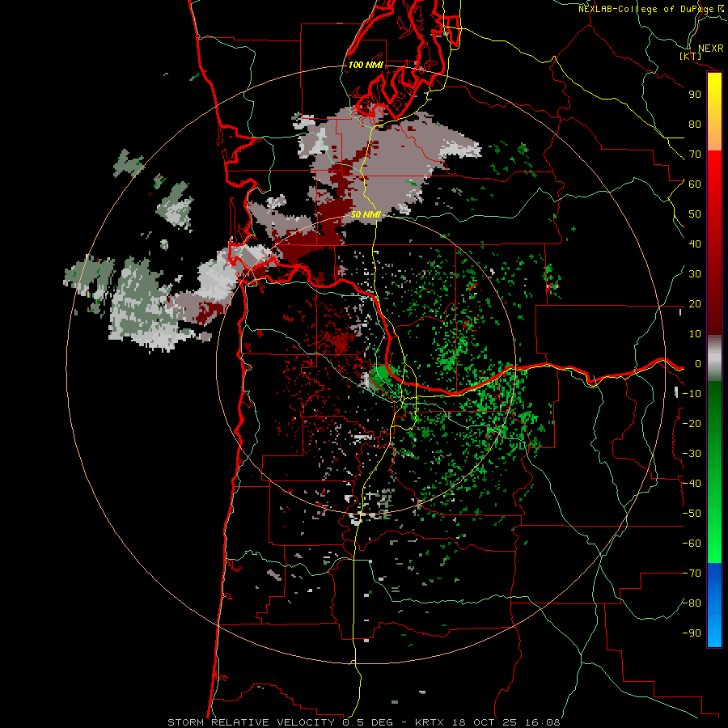Click the "[KT]" units label
728x728 pixels.
(x=691, y=56)
